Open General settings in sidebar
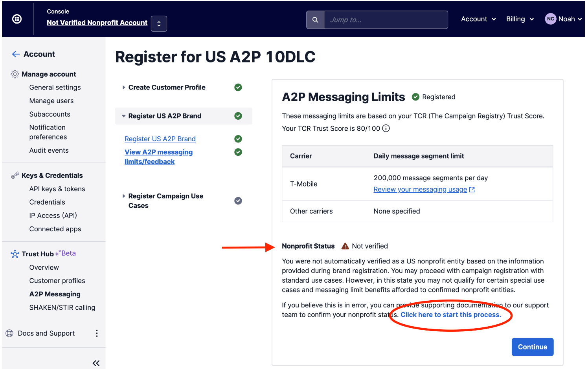 pos(55,87)
